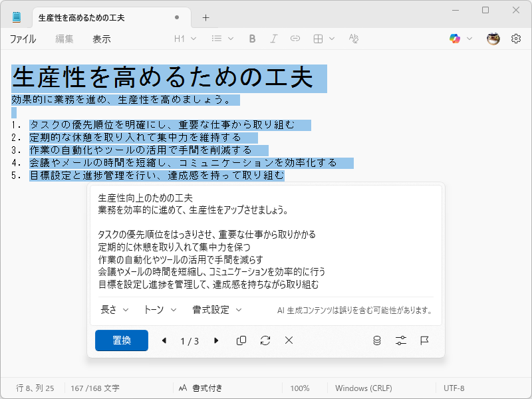Click 置換 to replace with the suggestion
Viewport: 532px width, 399px height.
pyautogui.click(x=121, y=340)
